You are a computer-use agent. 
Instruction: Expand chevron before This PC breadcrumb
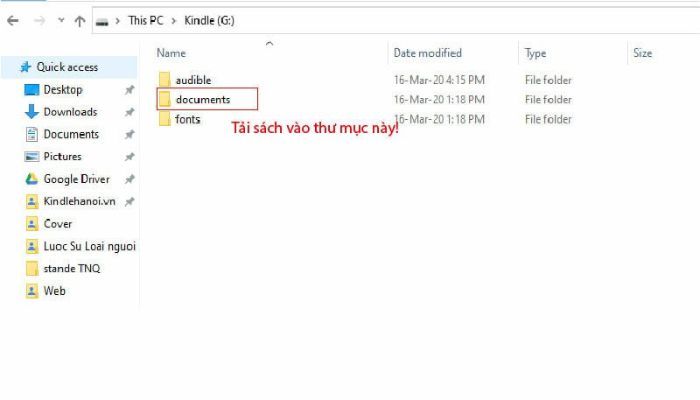117,21
